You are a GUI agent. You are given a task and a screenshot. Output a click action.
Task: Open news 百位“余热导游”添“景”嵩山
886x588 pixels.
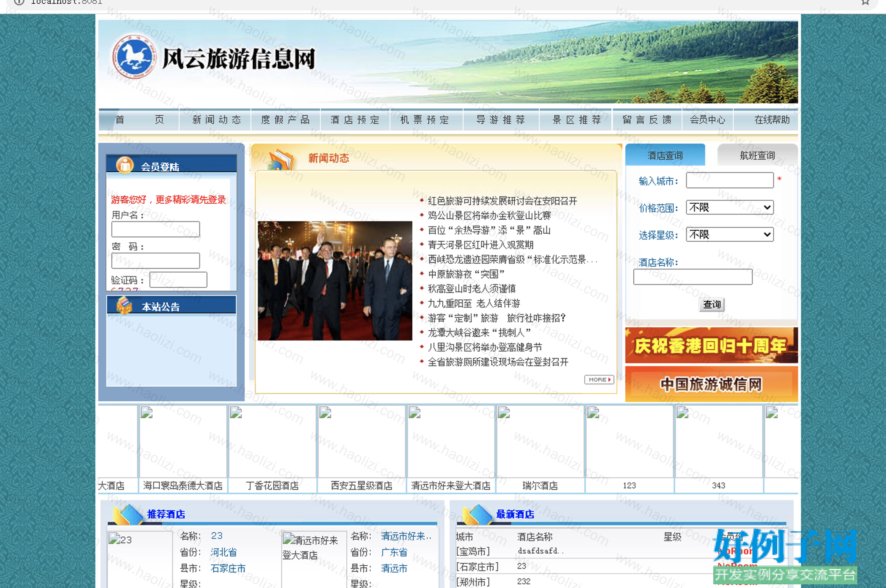pyautogui.click(x=489, y=230)
